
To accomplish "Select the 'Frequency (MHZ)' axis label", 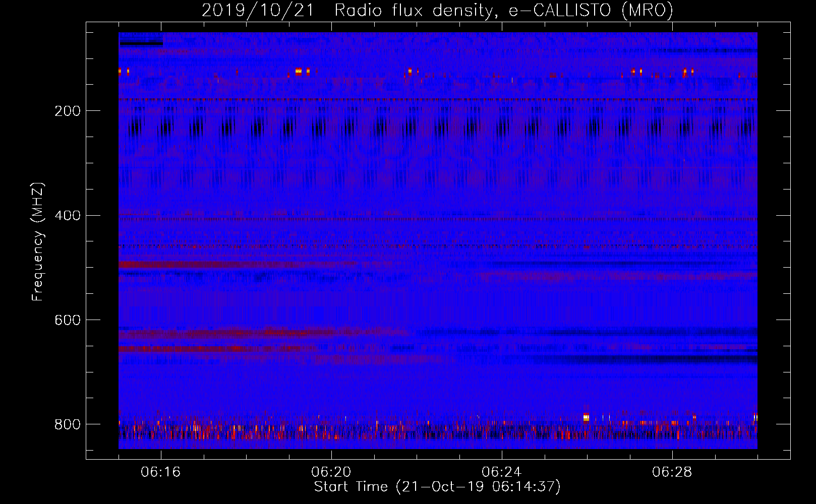I will (x=38, y=242).
